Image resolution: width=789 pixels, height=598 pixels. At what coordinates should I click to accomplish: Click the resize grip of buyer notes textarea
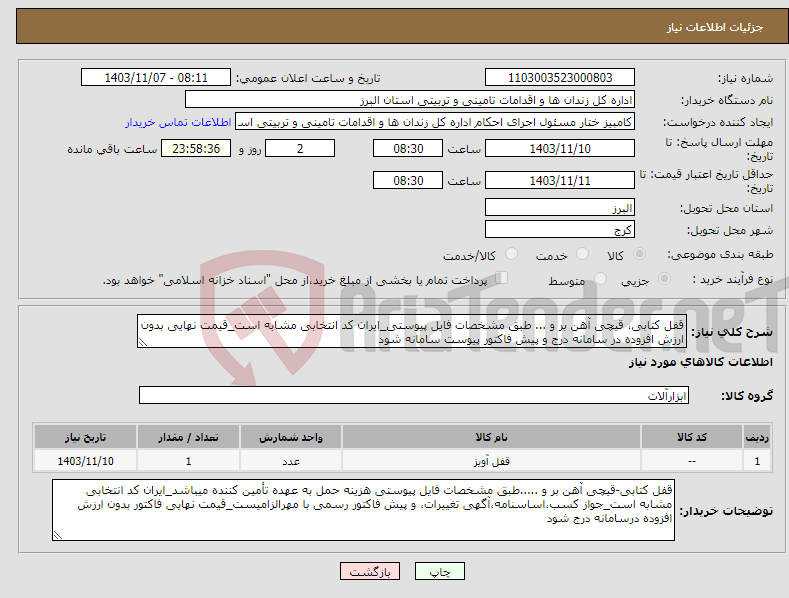58,535
